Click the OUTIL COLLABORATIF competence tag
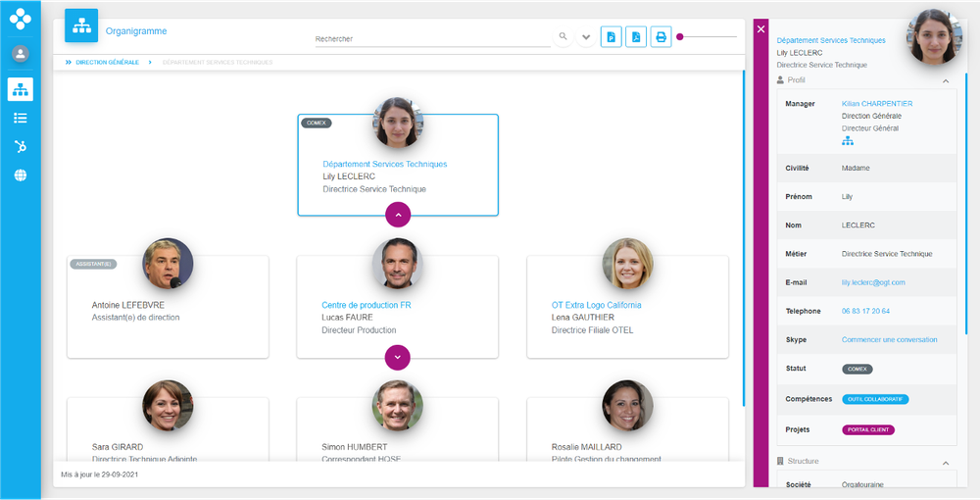Screen dimensions: 980x500 875,399
